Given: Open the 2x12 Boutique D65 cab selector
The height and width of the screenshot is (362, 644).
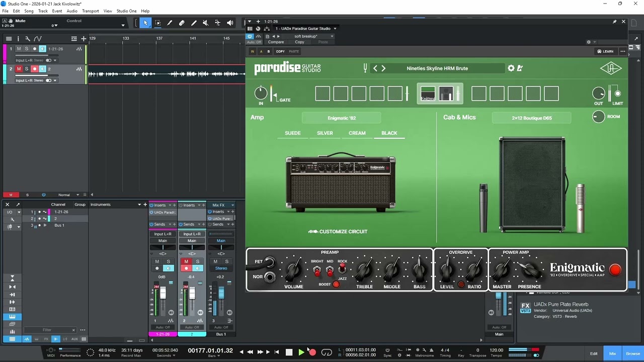Looking at the screenshot, I should [x=532, y=118].
